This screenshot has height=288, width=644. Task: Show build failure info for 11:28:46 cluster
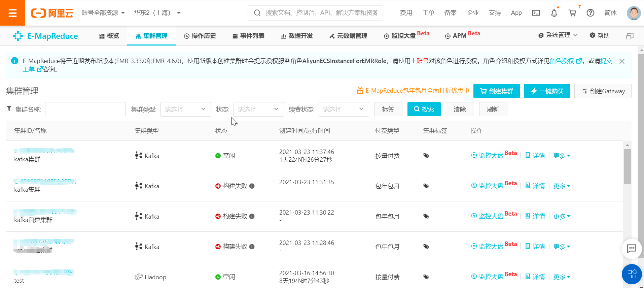252,247
